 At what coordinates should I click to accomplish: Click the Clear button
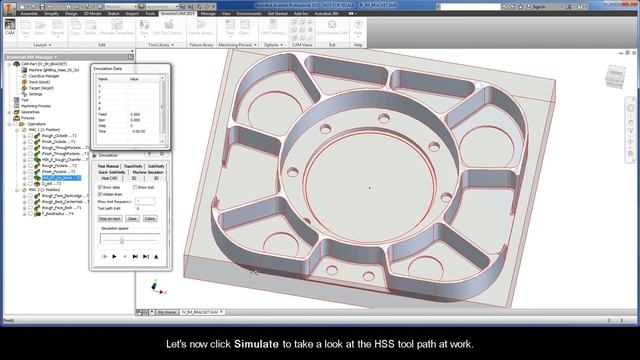pyautogui.click(x=132, y=219)
